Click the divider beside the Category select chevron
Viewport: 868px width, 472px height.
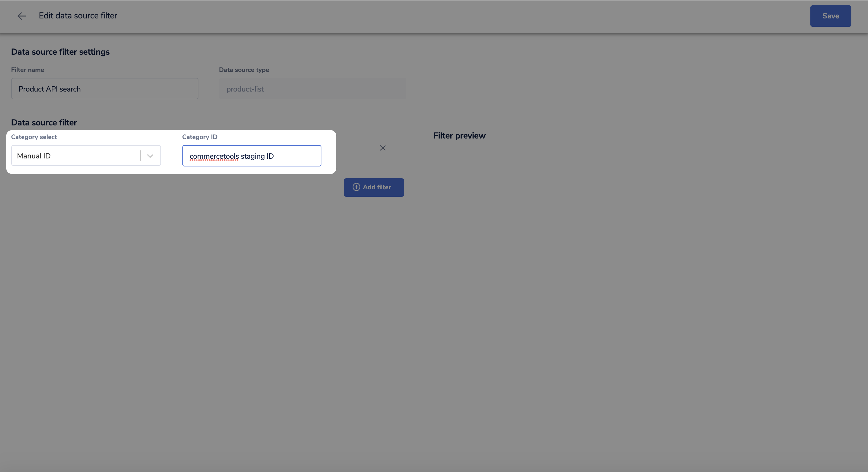(141, 156)
